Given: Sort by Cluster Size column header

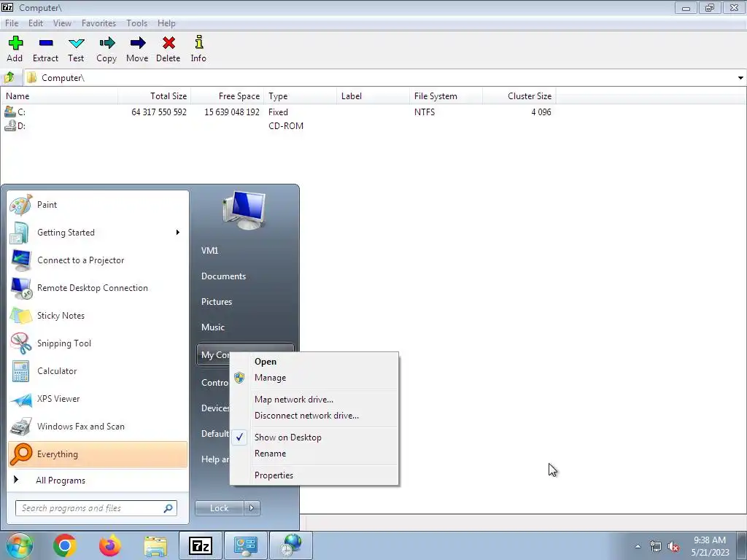Looking at the screenshot, I should tap(519, 96).
